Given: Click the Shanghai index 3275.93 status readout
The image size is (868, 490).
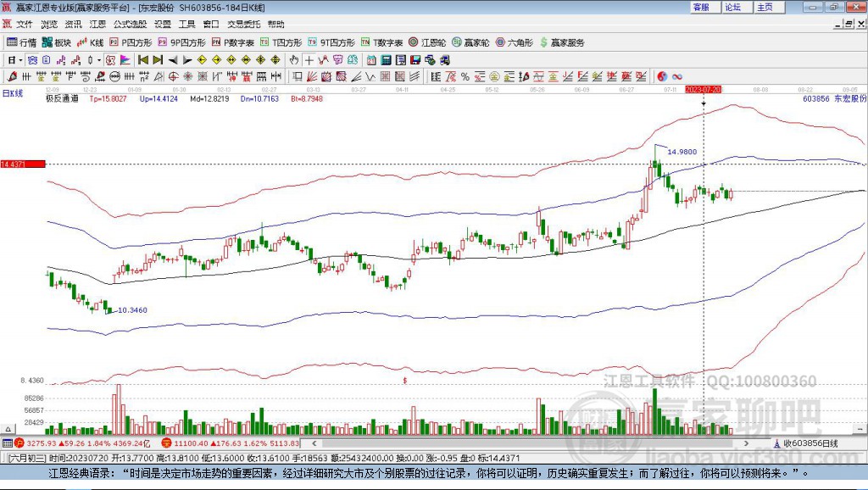Looking at the screenshot, I should [x=82, y=443].
